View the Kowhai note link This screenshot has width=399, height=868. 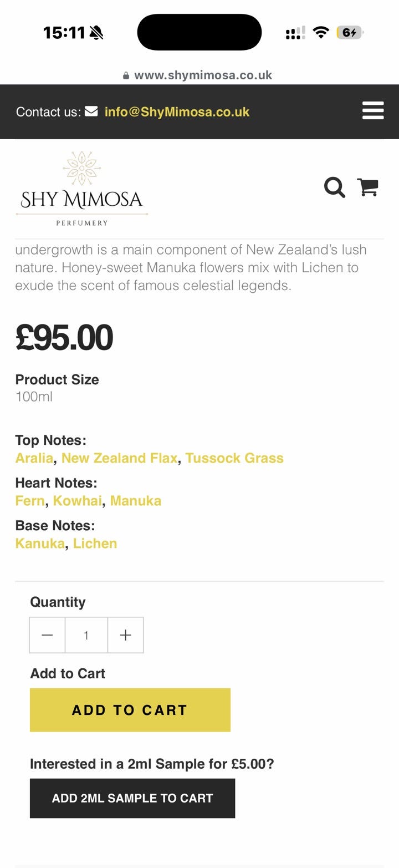pos(78,501)
